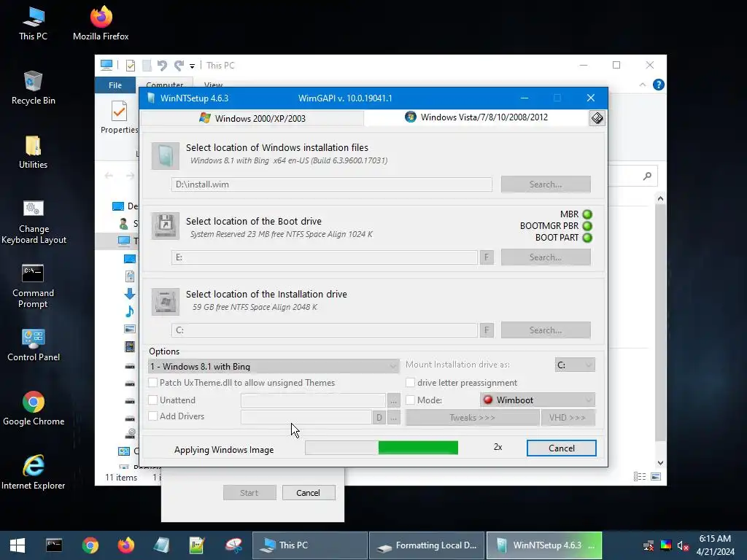Click the D:\install.wim path field
This screenshot has width=747, height=560.
[332, 184]
